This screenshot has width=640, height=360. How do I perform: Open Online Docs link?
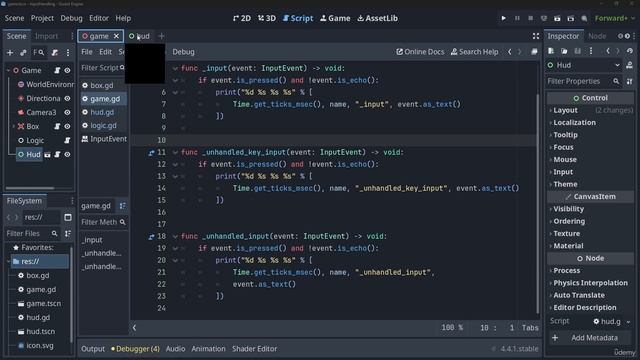coord(420,52)
